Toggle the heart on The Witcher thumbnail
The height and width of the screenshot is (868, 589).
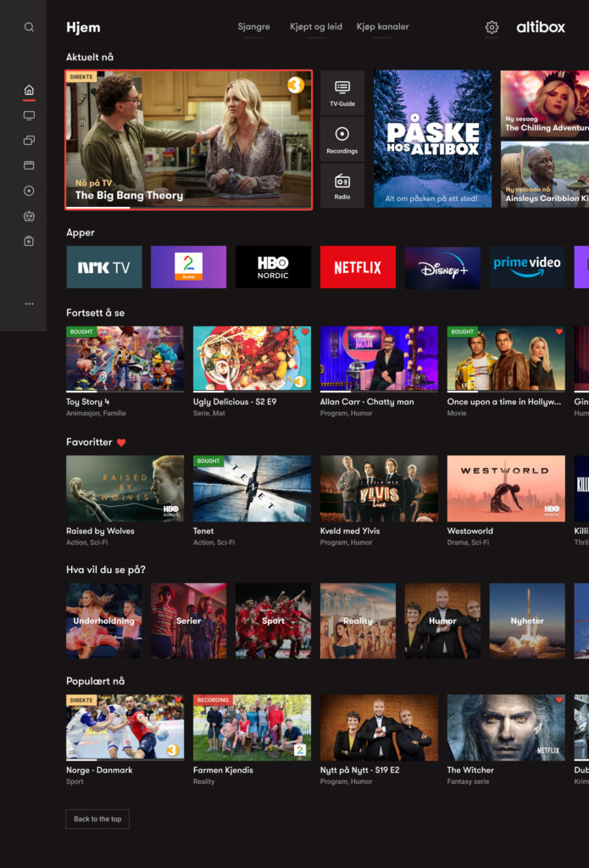click(x=558, y=700)
